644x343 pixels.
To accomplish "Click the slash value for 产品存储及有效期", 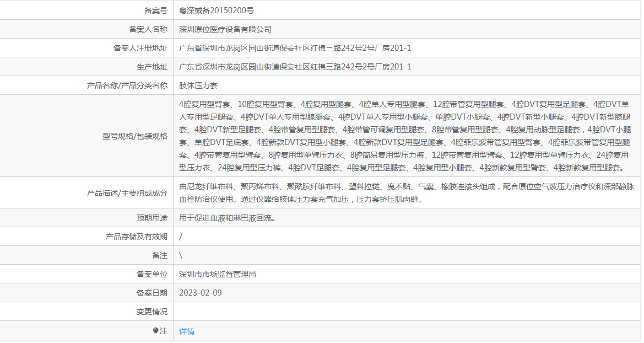I will (x=181, y=237).
